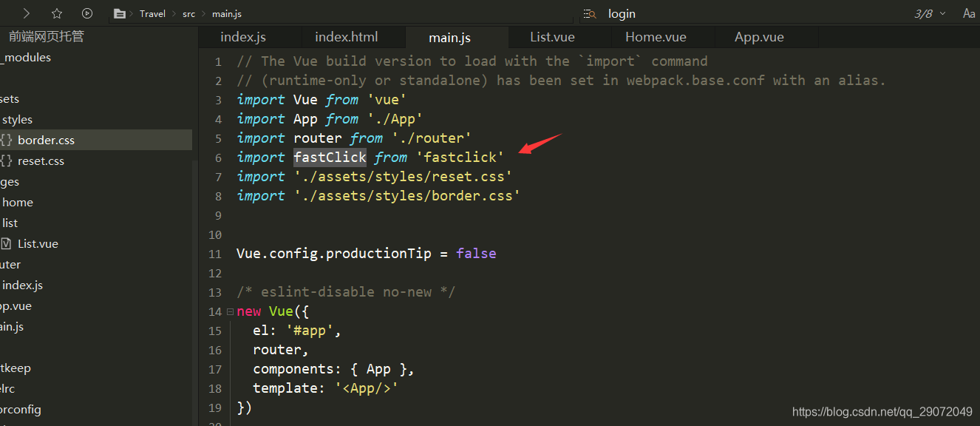Click the './router' string on line 5

pos(432,138)
